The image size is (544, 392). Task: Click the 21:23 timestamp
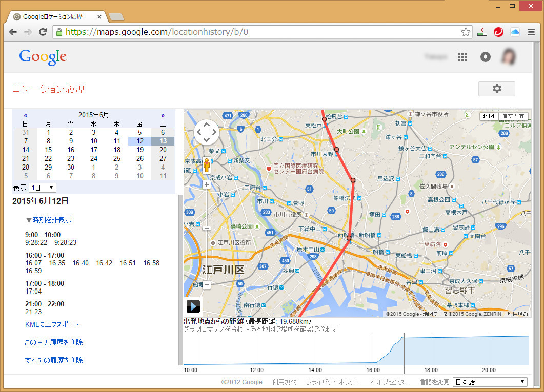33,312
